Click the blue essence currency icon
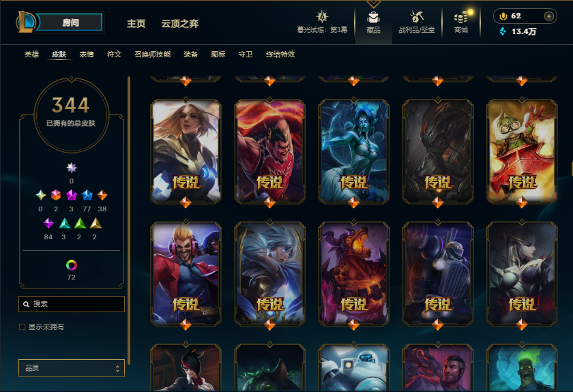 click(503, 31)
